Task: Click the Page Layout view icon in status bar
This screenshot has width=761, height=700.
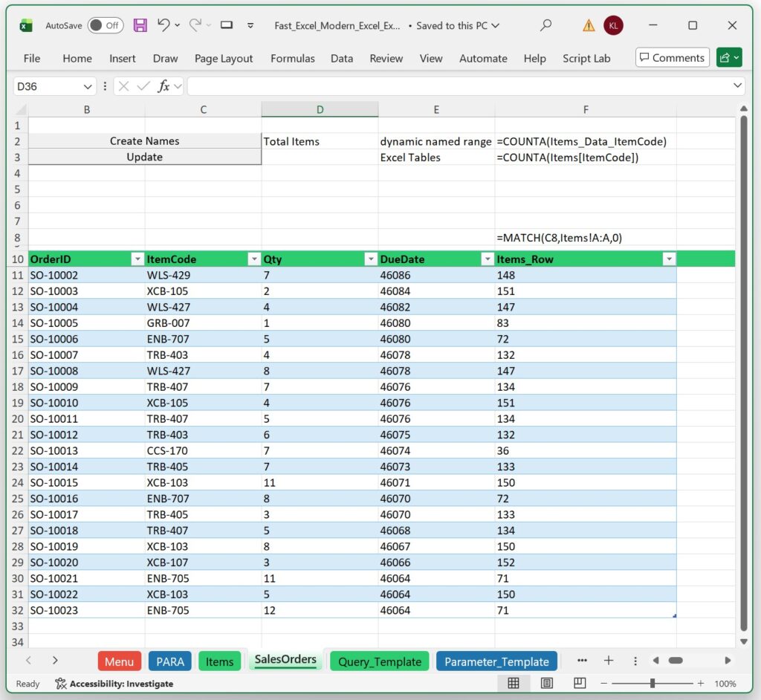Action: pos(546,683)
